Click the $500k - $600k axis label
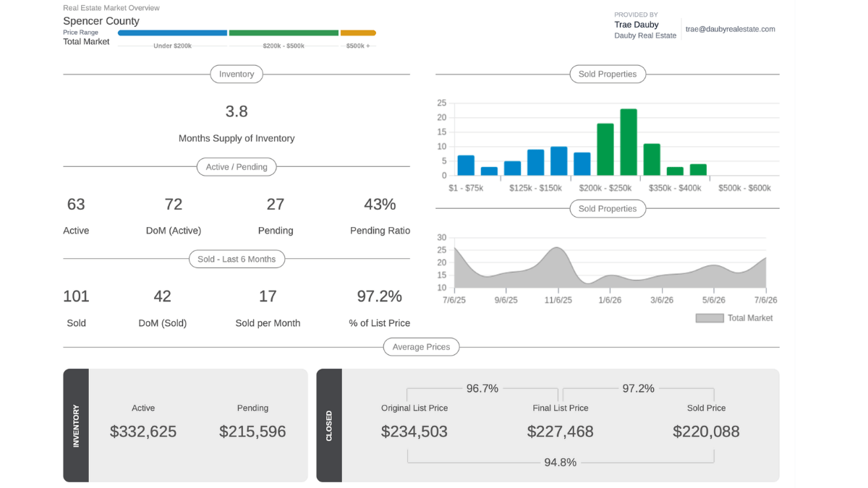The width and height of the screenshot is (868, 488). [x=744, y=188]
